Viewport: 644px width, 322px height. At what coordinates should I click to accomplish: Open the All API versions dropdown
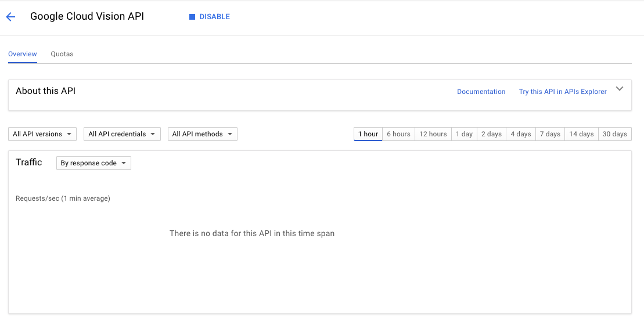pos(42,134)
